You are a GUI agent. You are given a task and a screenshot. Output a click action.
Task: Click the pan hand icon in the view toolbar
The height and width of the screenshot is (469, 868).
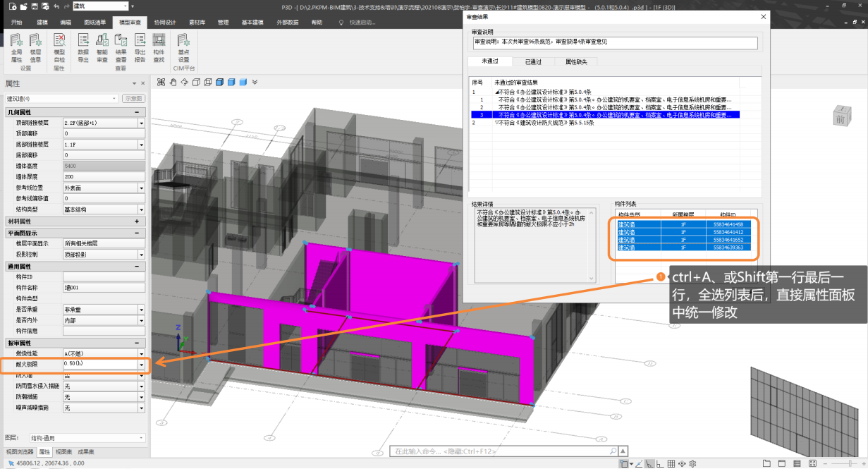click(172, 83)
